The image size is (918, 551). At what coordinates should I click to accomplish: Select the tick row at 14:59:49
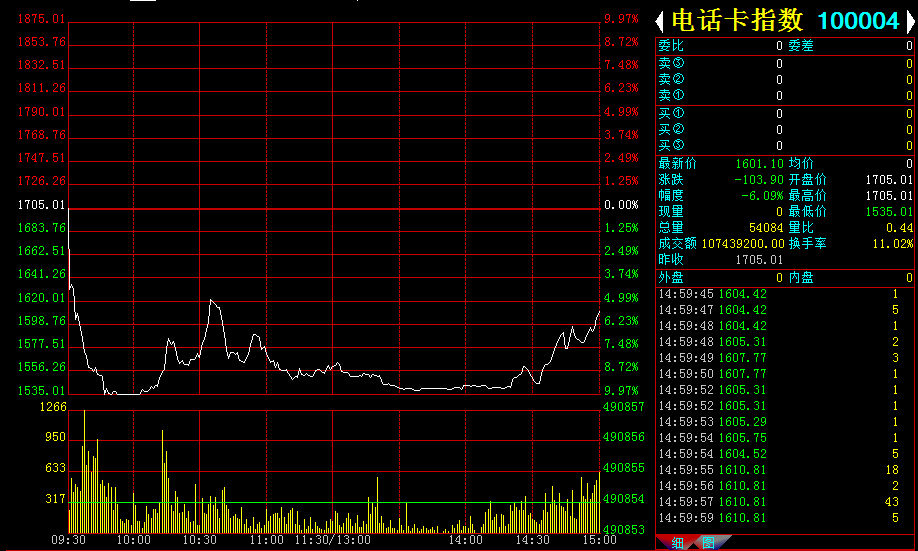(785, 358)
